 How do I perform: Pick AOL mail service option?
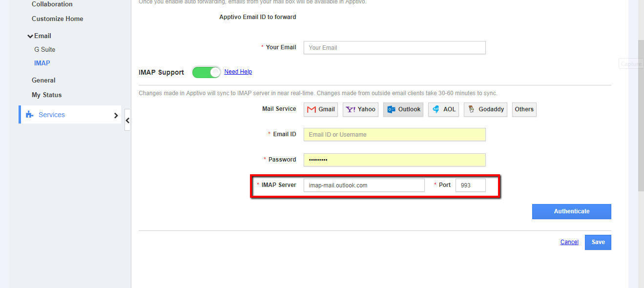pos(443,109)
